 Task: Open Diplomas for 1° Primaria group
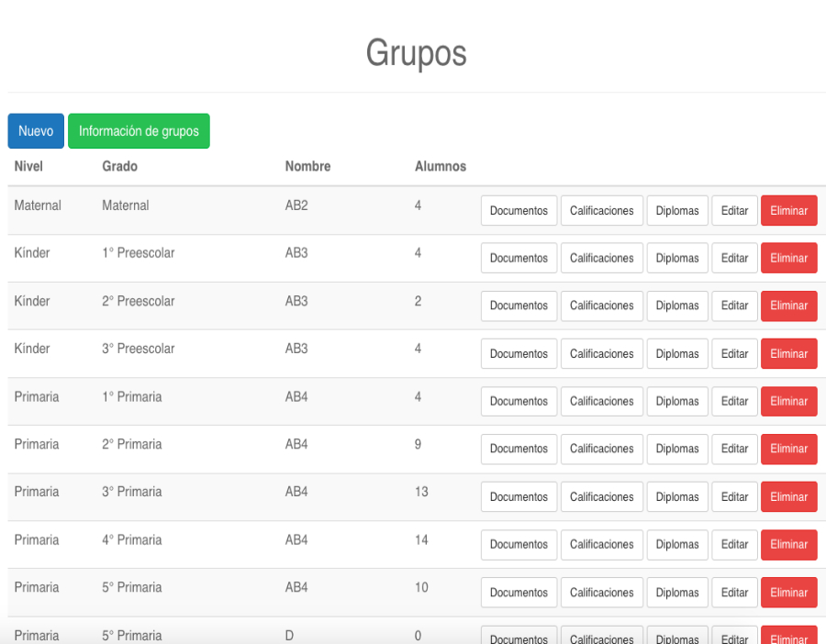[677, 402]
